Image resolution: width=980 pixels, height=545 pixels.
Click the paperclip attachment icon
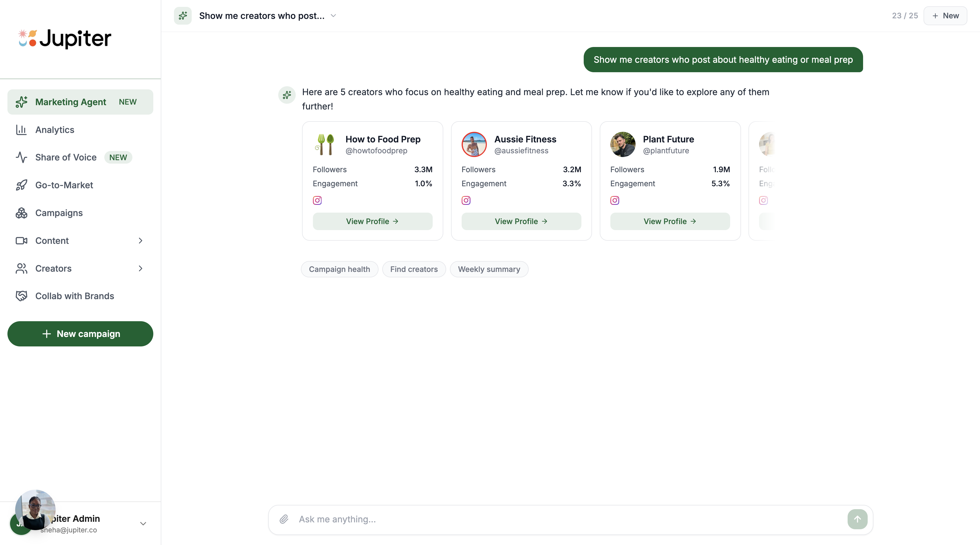click(x=284, y=519)
